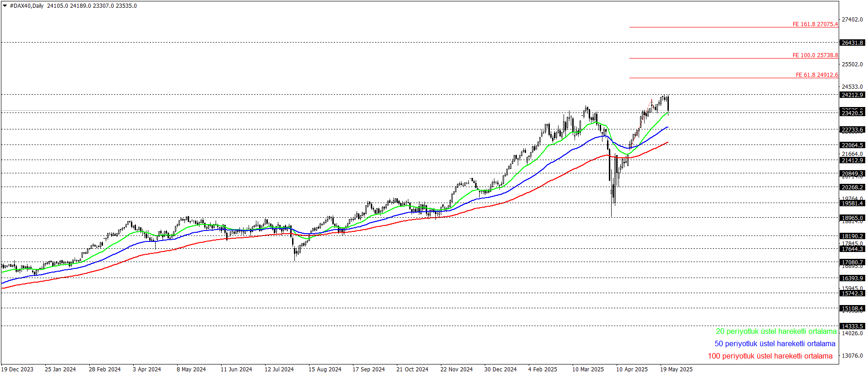The width and height of the screenshot is (868, 375).
Task: Click the 19 Dec 2023 date label
Action: point(17,370)
